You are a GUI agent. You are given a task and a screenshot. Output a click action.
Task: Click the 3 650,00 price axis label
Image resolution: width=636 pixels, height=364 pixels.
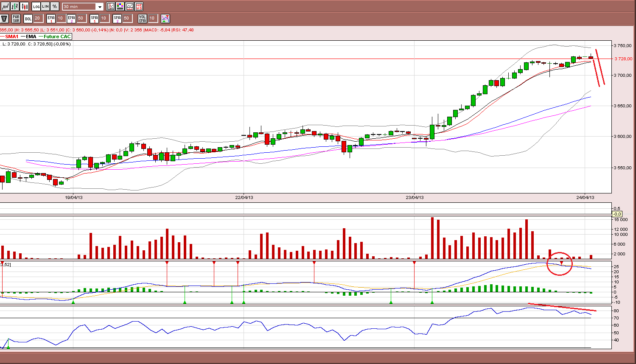(x=623, y=106)
